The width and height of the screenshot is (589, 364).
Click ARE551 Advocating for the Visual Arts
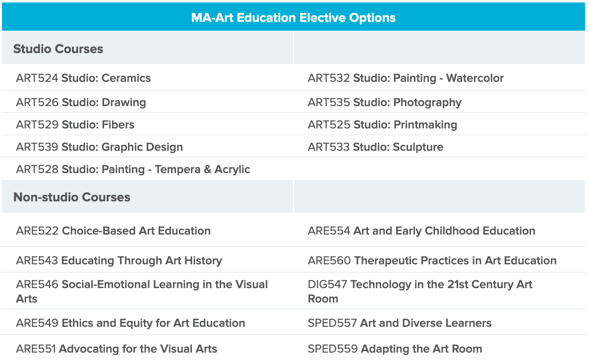(x=117, y=349)
